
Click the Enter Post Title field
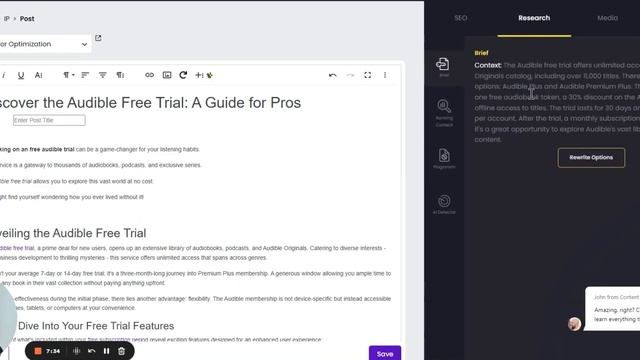[x=49, y=120]
